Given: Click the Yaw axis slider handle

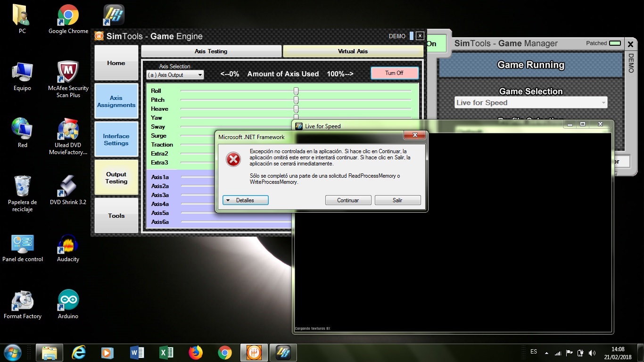Looking at the screenshot, I should pos(296,117).
